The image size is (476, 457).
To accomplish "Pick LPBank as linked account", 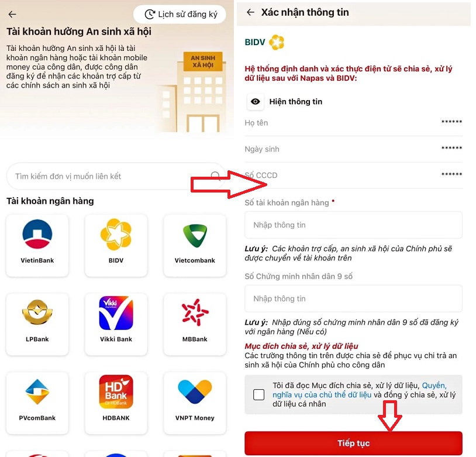I will 37,324.
